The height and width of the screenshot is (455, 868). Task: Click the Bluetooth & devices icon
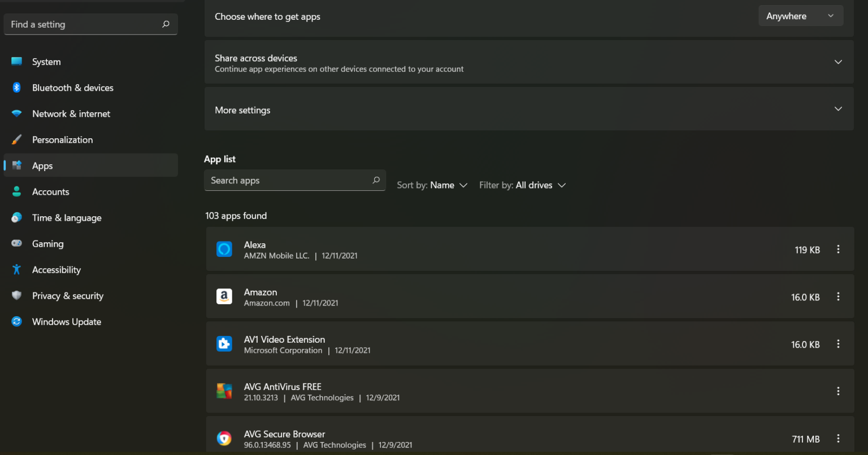[x=17, y=88]
